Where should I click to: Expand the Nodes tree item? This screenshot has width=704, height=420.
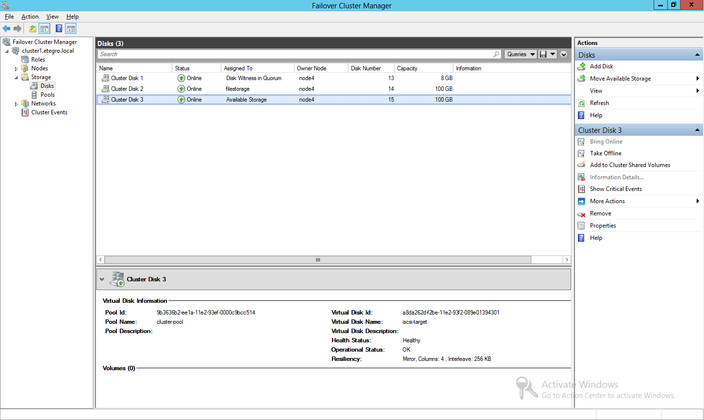tap(15, 68)
